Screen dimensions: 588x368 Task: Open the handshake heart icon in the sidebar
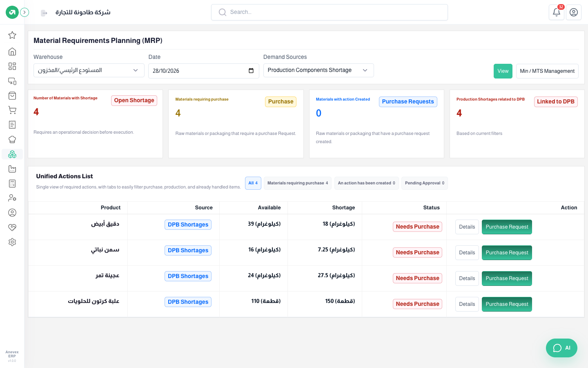click(x=12, y=227)
